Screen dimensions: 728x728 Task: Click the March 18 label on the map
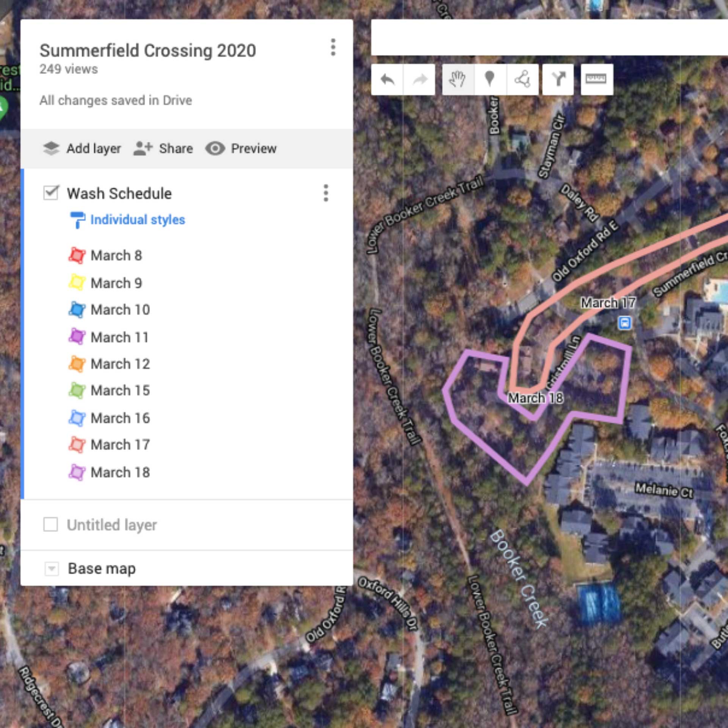[535, 398]
